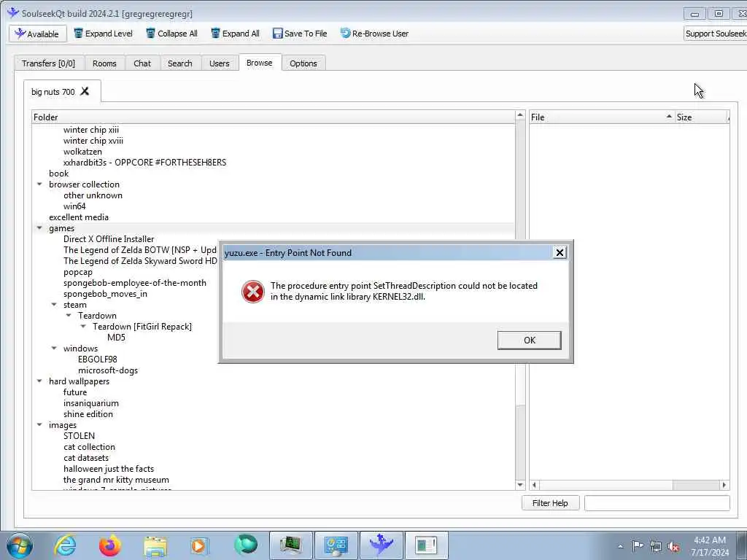Select the shine edition folder
This screenshot has width=747, height=560.
(x=88, y=414)
